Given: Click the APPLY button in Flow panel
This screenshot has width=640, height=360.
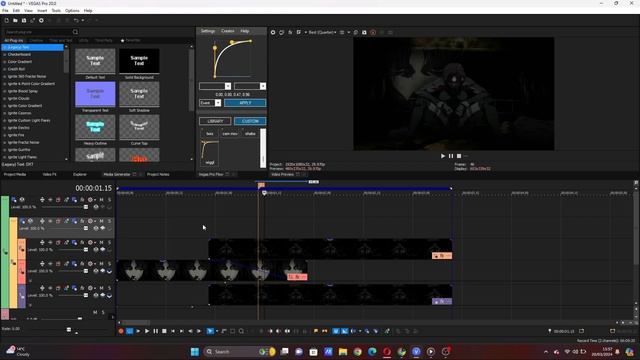Looking at the screenshot, I should click(x=245, y=103).
